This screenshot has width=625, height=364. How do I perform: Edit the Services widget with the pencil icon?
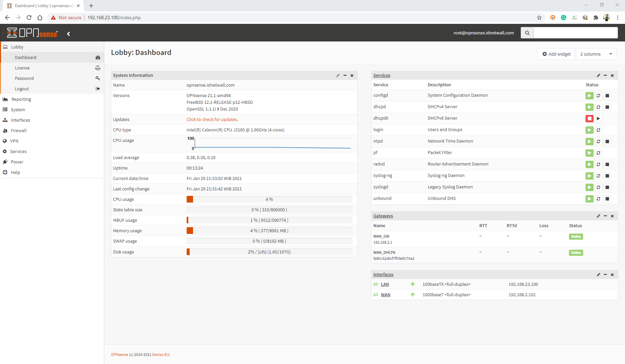598,75
